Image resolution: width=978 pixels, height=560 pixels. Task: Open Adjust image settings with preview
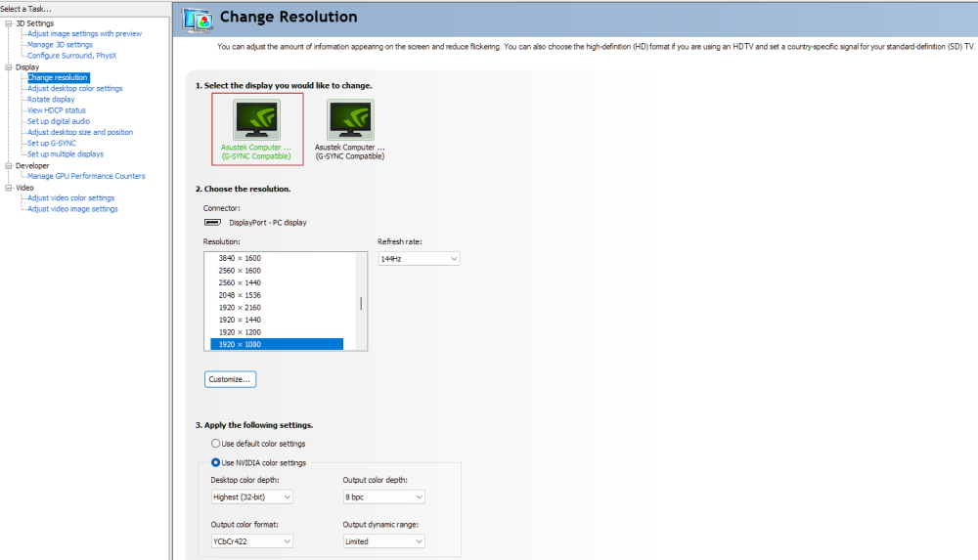tap(84, 33)
